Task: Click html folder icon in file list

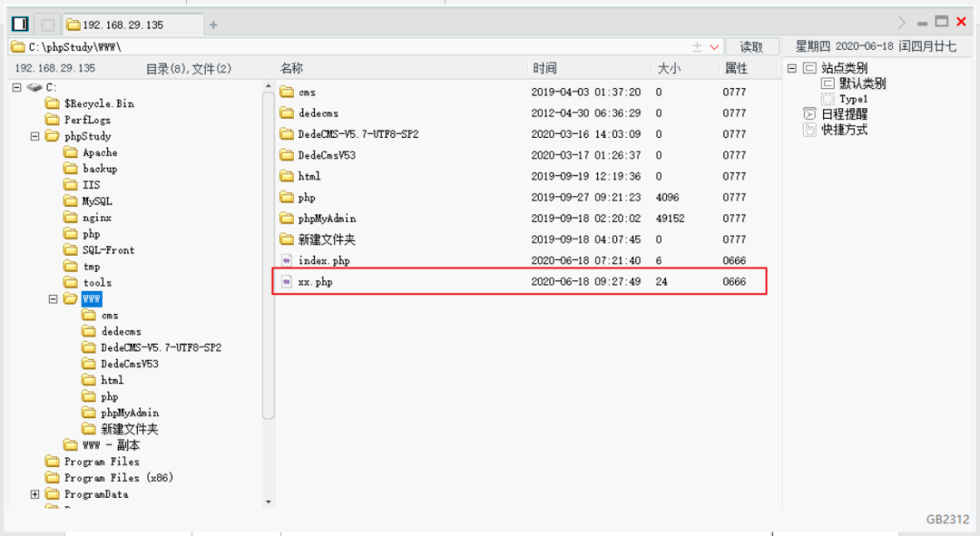Action: click(287, 176)
